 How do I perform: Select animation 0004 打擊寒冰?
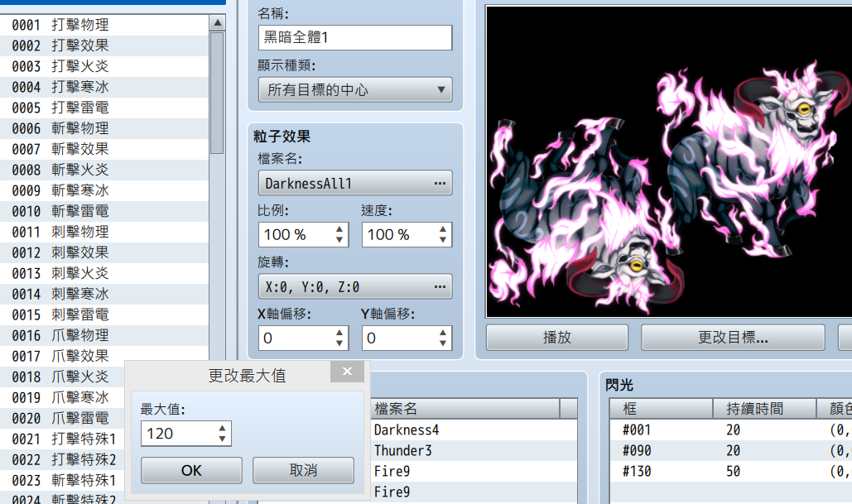[x=104, y=87]
